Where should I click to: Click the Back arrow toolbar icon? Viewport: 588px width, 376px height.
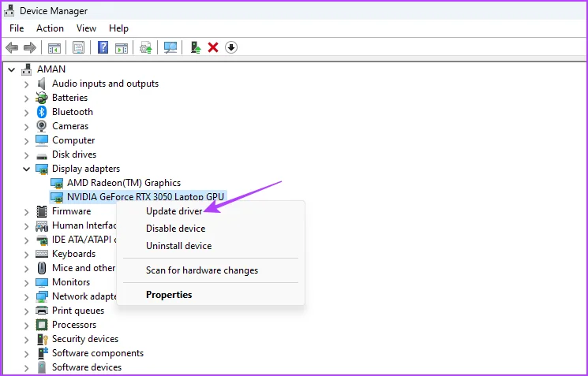click(12, 47)
